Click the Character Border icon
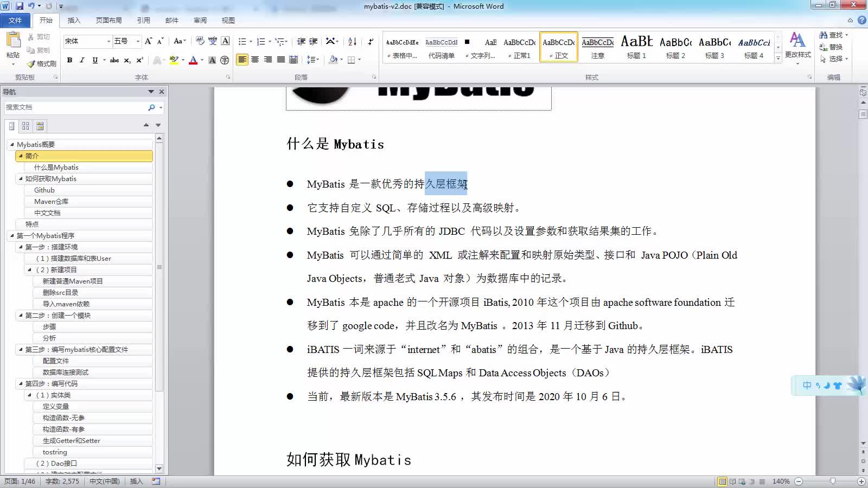The image size is (868, 488). 226,41
